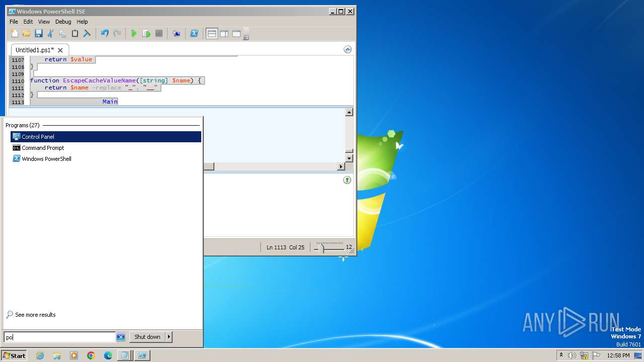Open the Help menu
Viewport: 644px width, 362px height.
click(82, 22)
